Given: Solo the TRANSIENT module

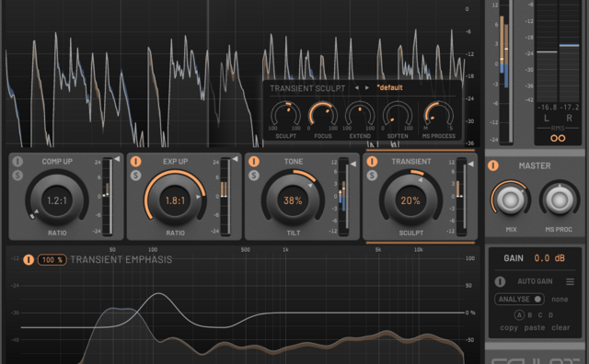Looking at the screenshot, I should click(x=372, y=176).
